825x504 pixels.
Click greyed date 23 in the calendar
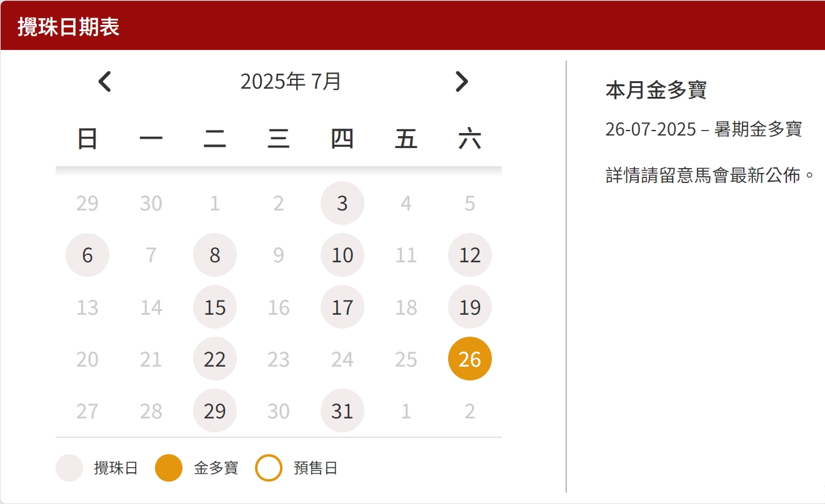coord(279,359)
